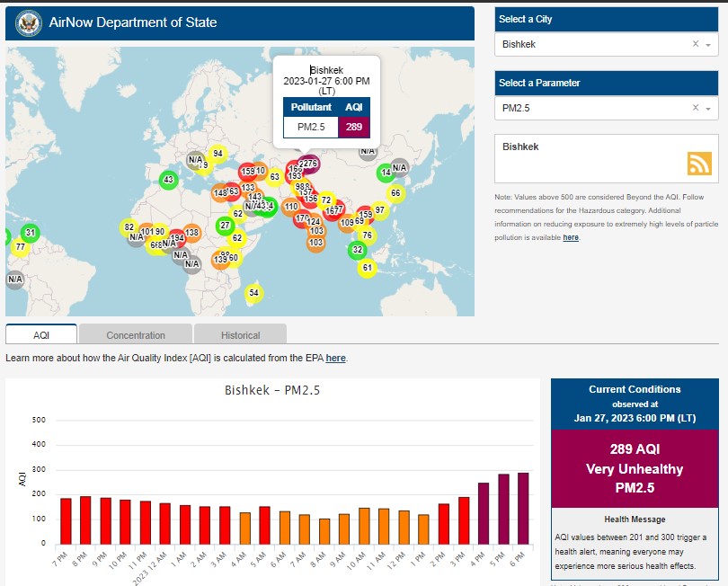Switch to the Concentration tab
This screenshot has height=586, width=728.
[136, 335]
